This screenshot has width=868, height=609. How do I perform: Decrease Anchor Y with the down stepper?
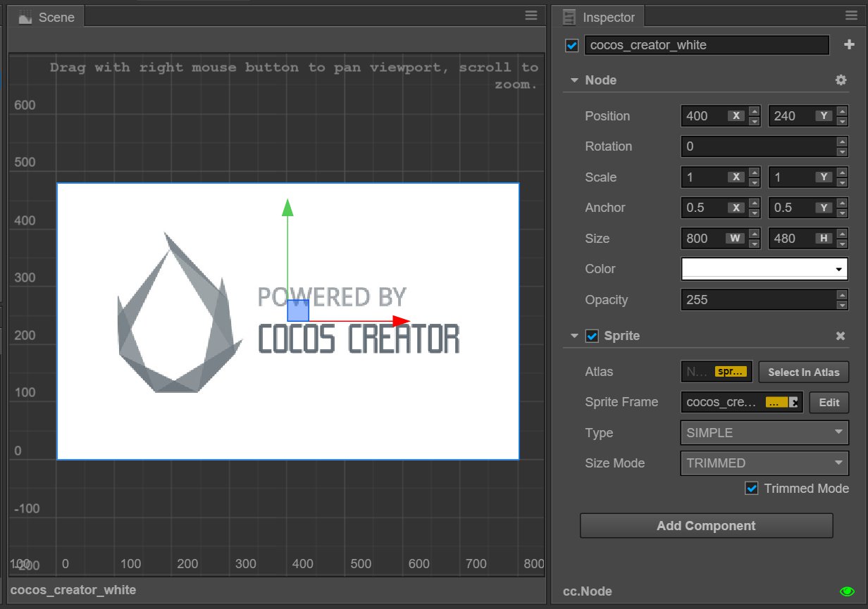842,213
